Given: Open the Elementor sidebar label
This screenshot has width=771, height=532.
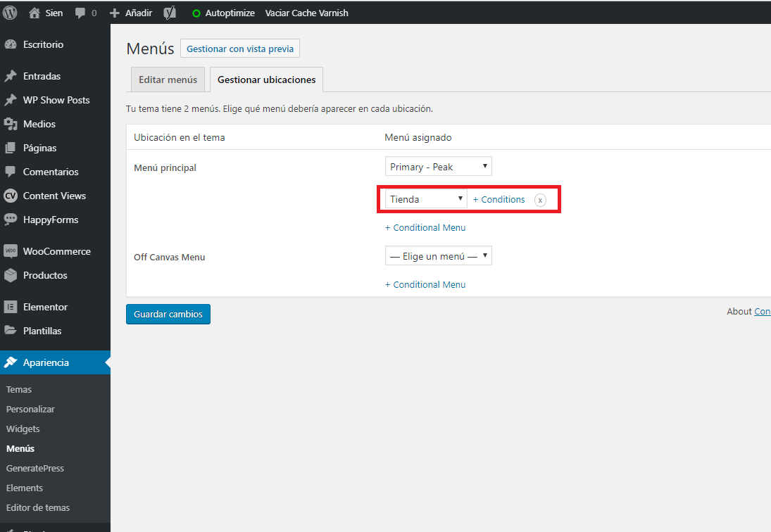Looking at the screenshot, I should click(45, 307).
